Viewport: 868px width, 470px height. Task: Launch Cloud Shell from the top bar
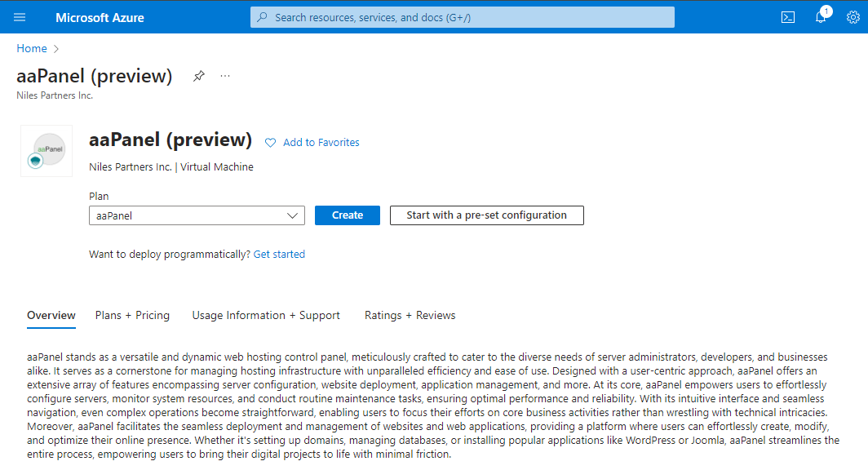[x=788, y=17]
